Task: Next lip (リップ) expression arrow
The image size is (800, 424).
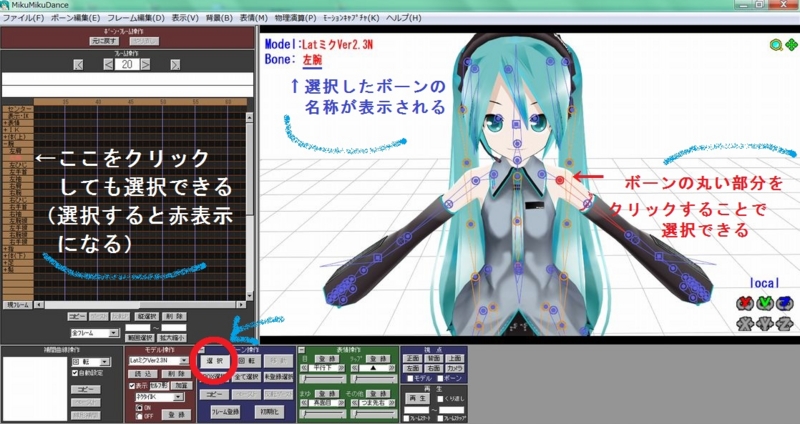Action: (x=392, y=368)
